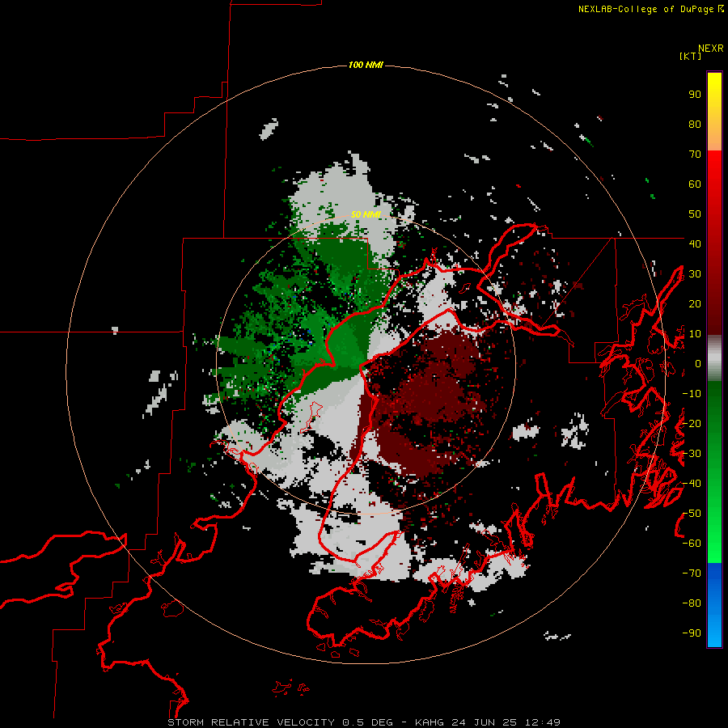This screenshot has width=728, height=728.
Task: Click the -40 value on velocity scale
Action: [x=692, y=484]
